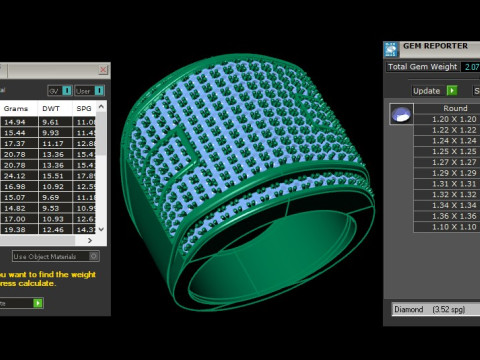Click the horizontal scrollbar of the weight table
Viewport: 480px width, 360px height.
coord(37,240)
